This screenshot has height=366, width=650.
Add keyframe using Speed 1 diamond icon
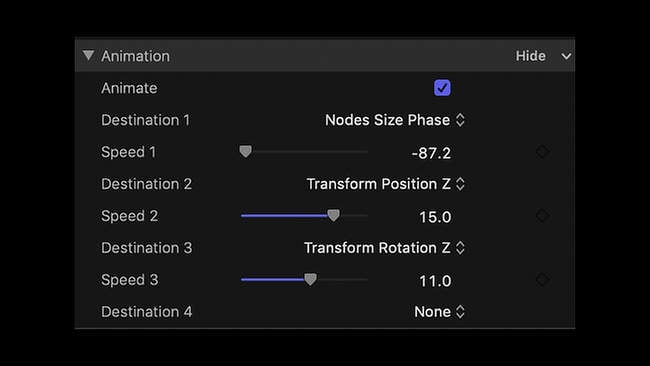tap(543, 152)
